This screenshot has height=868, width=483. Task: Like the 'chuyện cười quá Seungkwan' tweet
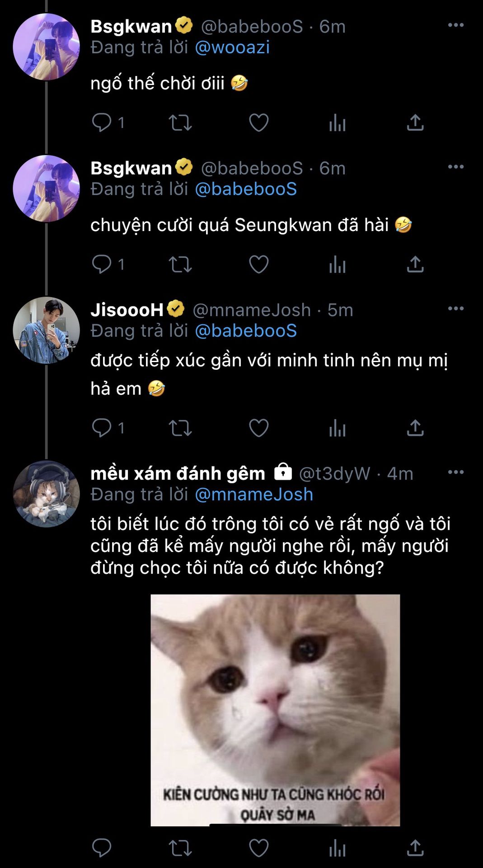click(258, 264)
